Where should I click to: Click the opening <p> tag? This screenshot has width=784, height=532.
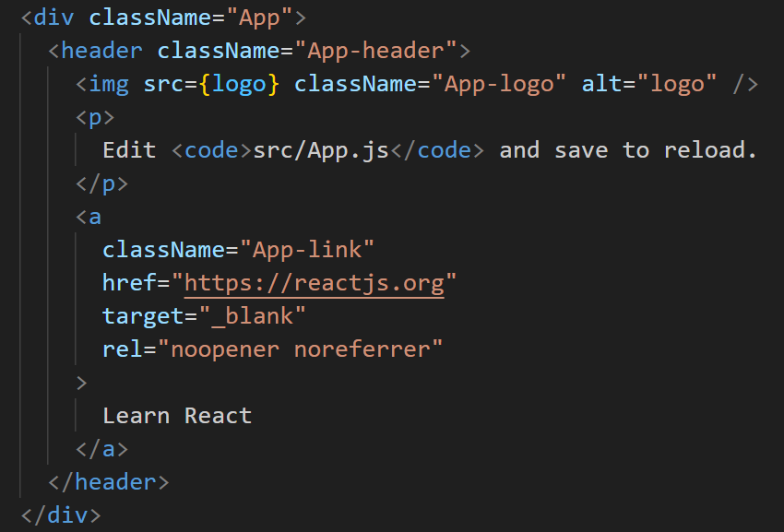[x=96, y=118]
